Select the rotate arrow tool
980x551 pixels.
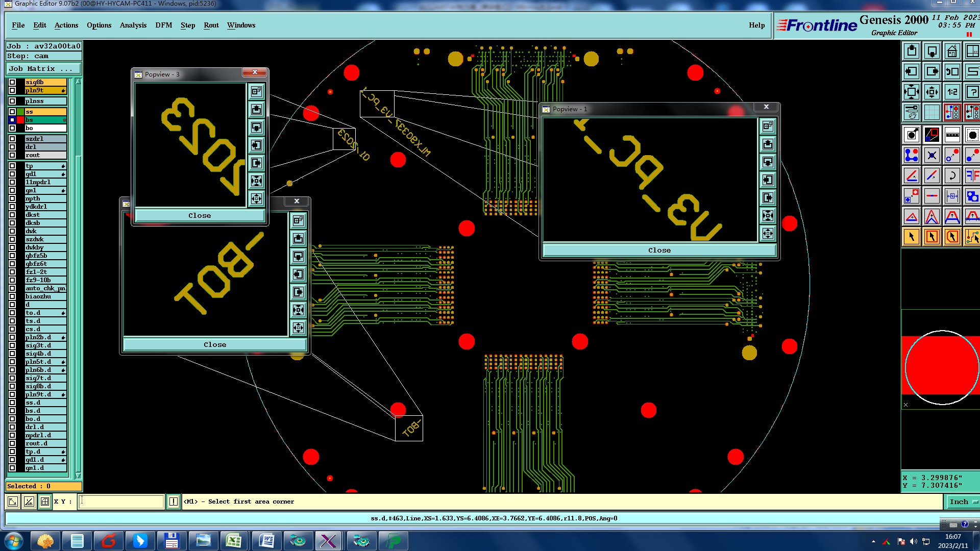(952, 176)
